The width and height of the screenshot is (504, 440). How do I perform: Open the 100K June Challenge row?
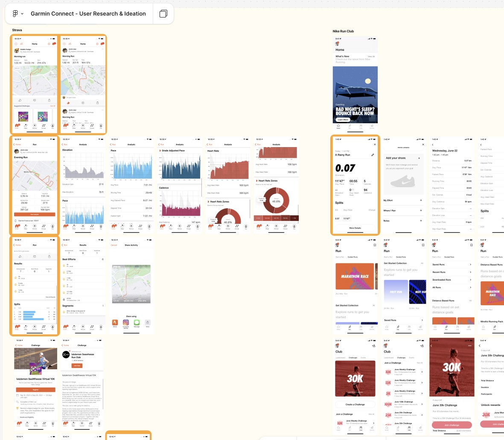pos(403,404)
